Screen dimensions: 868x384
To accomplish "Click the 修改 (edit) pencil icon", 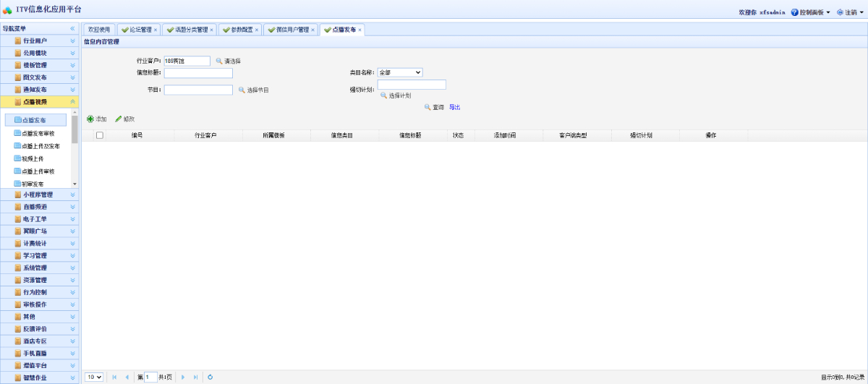I will tap(119, 119).
